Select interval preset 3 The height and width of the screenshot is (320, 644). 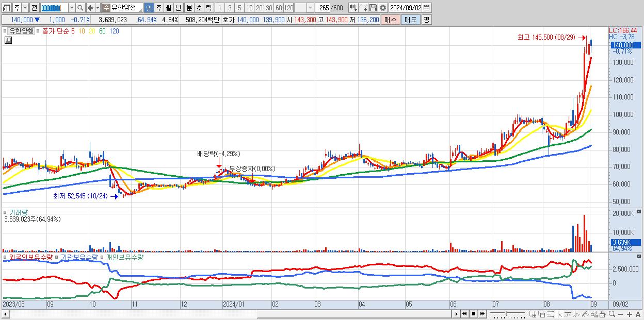230,8
